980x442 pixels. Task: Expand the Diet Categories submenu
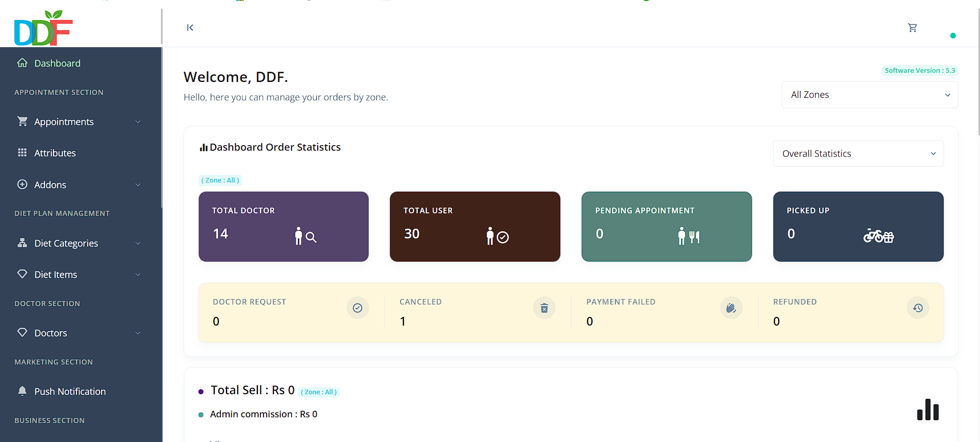[x=79, y=244]
